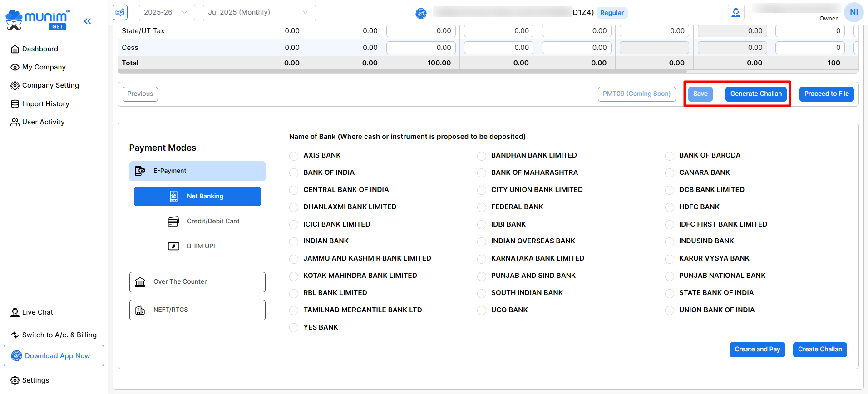Click the Credit/Debit Card icon
The width and height of the screenshot is (868, 394).
[x=173, y=221]
